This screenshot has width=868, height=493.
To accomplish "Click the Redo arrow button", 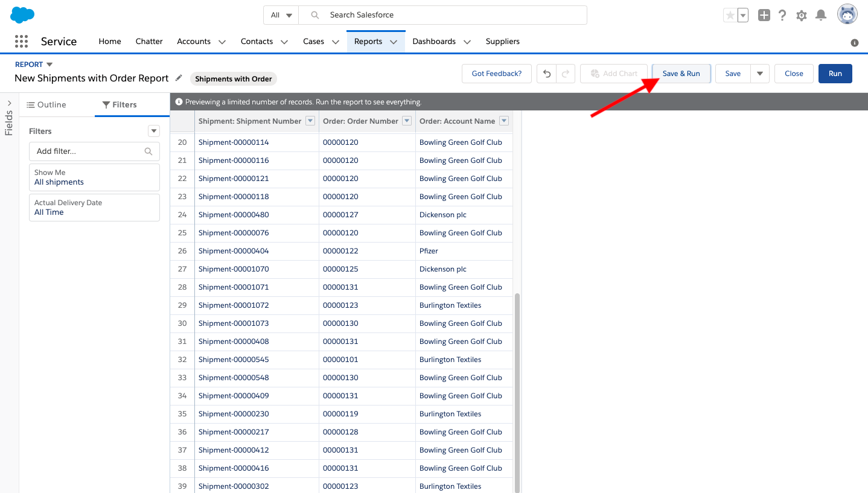I will click(x=566, y=74).
